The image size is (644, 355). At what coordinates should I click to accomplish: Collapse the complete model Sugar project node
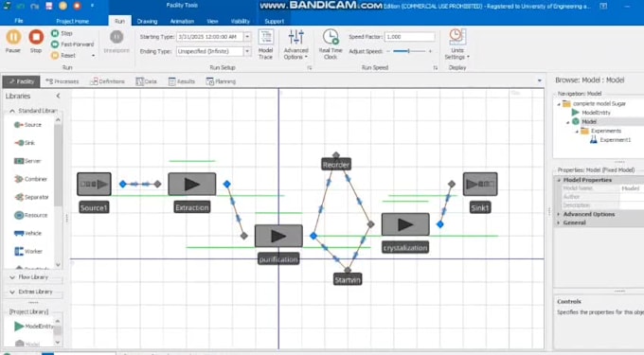[559, 104]
